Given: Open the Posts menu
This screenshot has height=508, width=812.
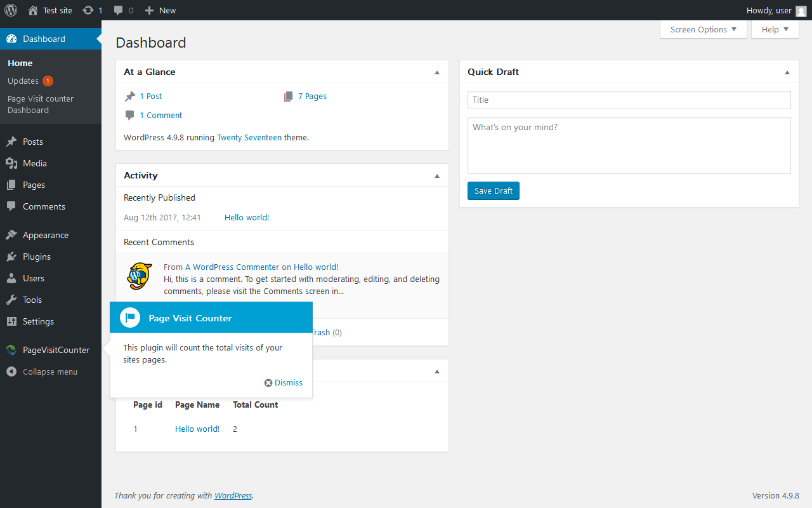Looking at the screenshot, I should (51, 142).
